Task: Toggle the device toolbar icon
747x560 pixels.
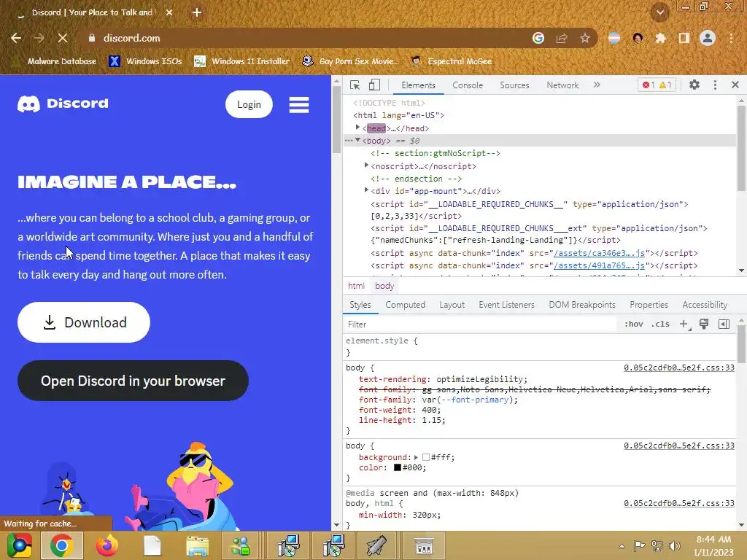Action: coord(374,85)
